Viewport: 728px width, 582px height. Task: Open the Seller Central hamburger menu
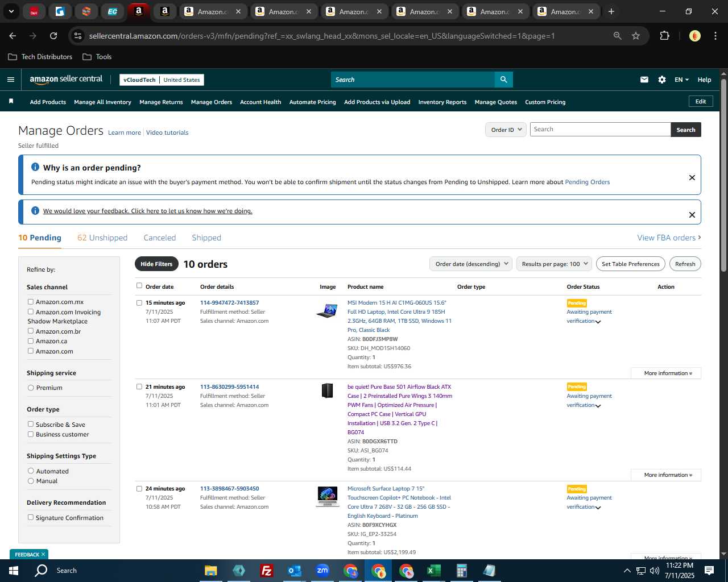tap(10, 80)
